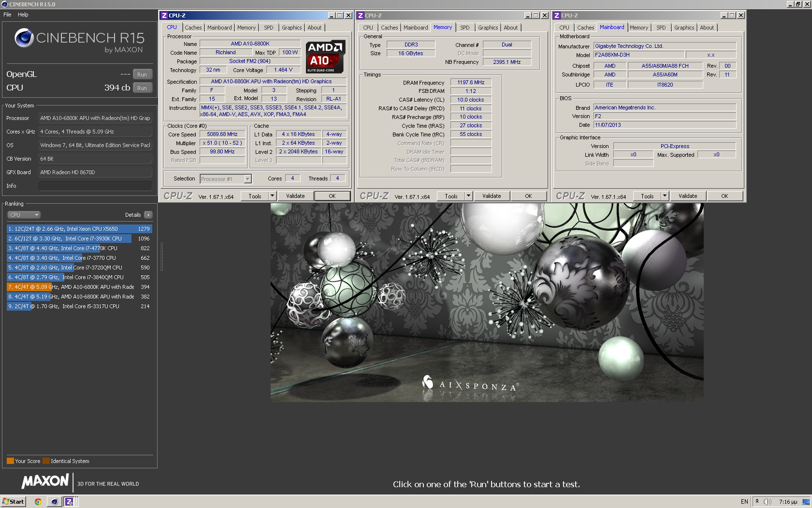Screen dimensions: 812x508
Task: Click the Cinebench title bar icon
Action: [x=4, y=4]
